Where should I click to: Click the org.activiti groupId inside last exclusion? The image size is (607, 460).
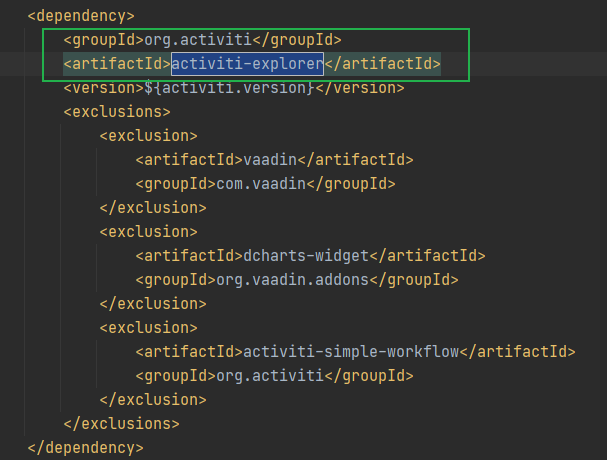pyautogui.click(x=274, y=376)
